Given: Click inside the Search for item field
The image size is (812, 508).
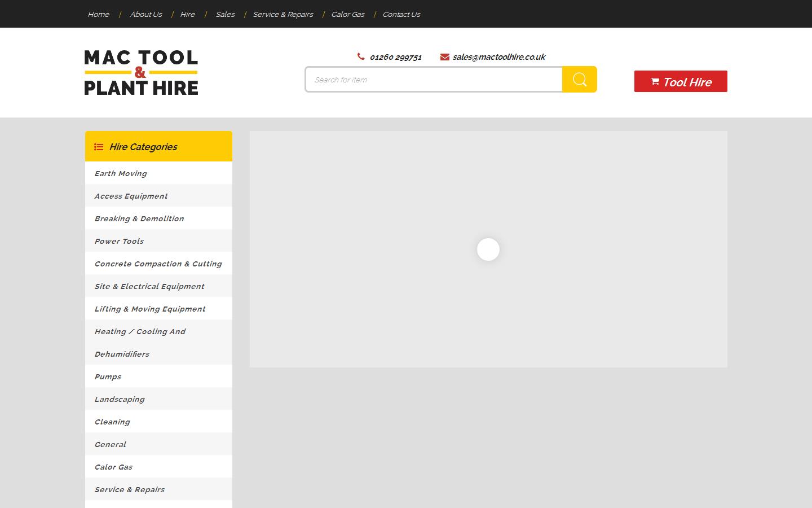Looking at the screenshot, I should [434, 80].
